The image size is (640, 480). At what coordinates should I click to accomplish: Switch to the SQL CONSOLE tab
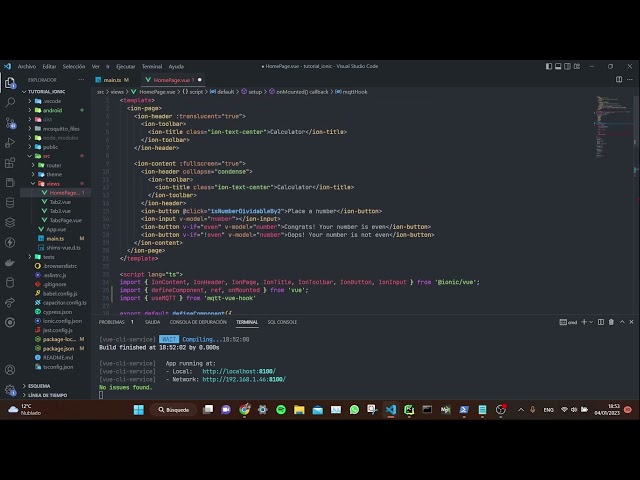[282, 322]
